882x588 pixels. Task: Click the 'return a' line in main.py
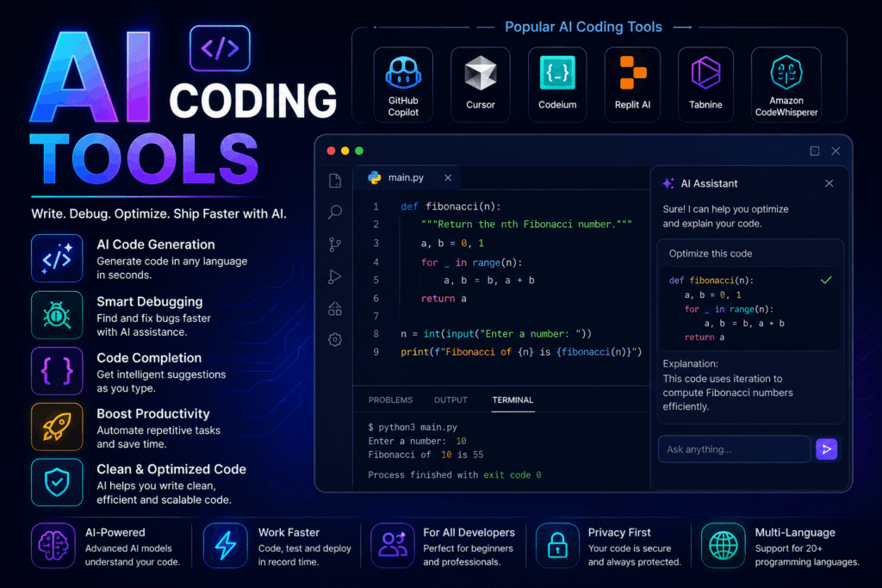(444, 299)
